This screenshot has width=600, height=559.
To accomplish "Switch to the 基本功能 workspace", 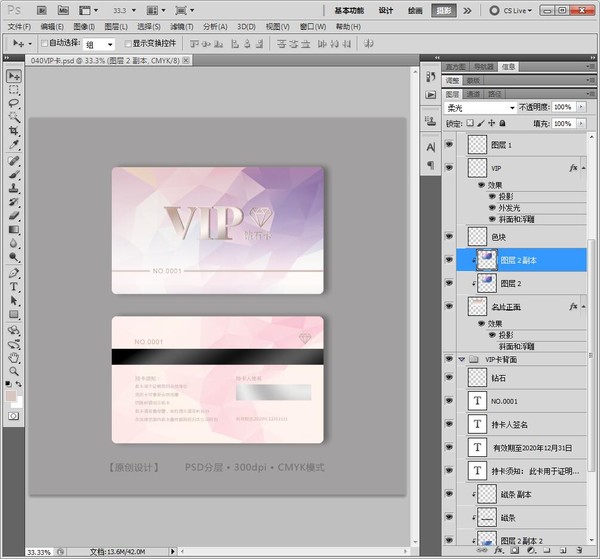I will click(349, 11).
